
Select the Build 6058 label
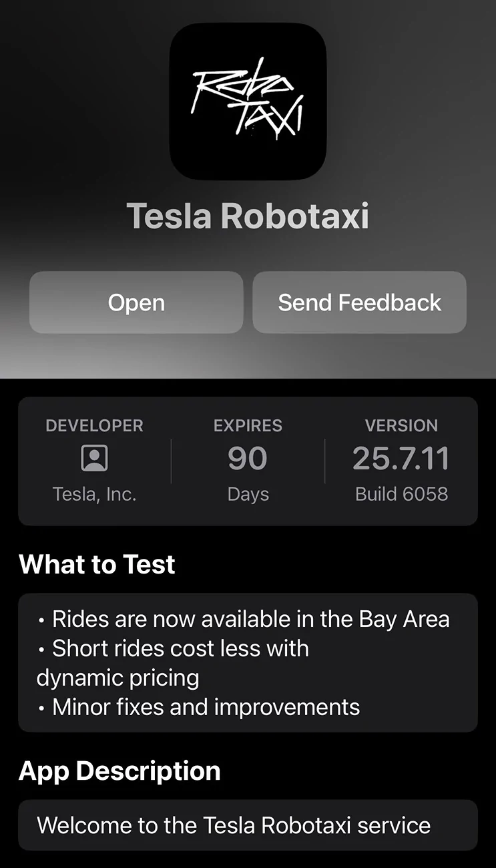(401, 494)
